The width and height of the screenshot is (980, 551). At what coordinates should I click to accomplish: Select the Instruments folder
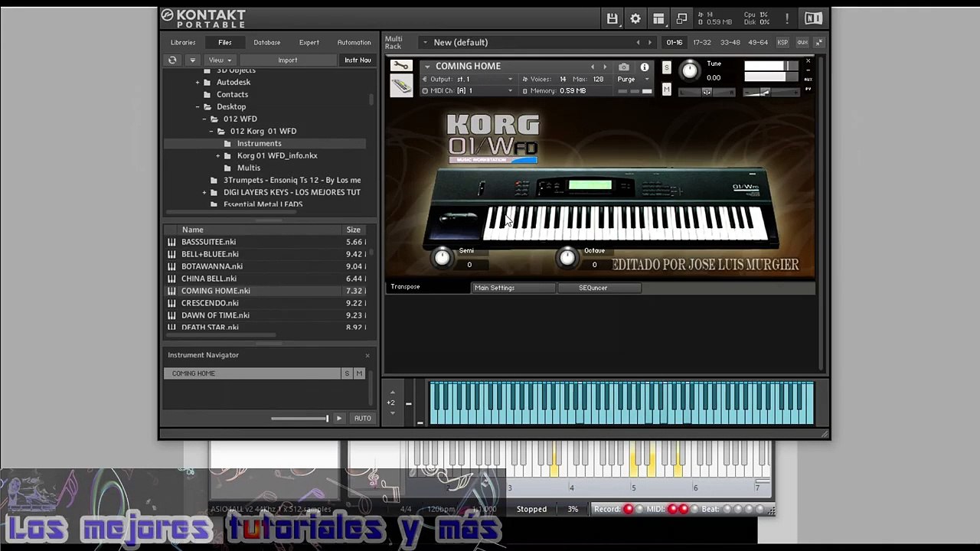click(x=265, y=144)
